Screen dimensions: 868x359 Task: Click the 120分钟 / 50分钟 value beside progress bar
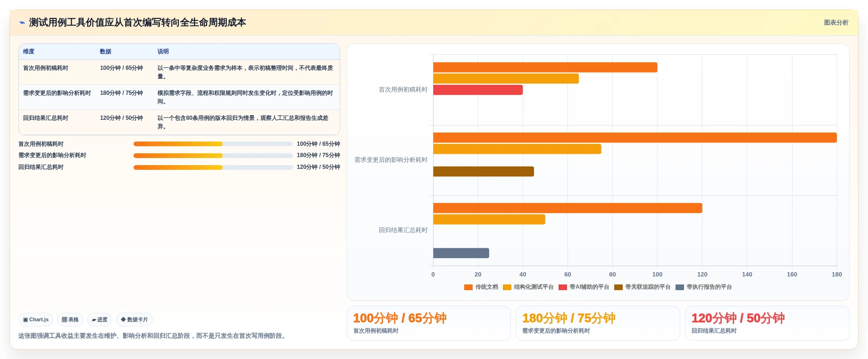(x=318, y=167)
